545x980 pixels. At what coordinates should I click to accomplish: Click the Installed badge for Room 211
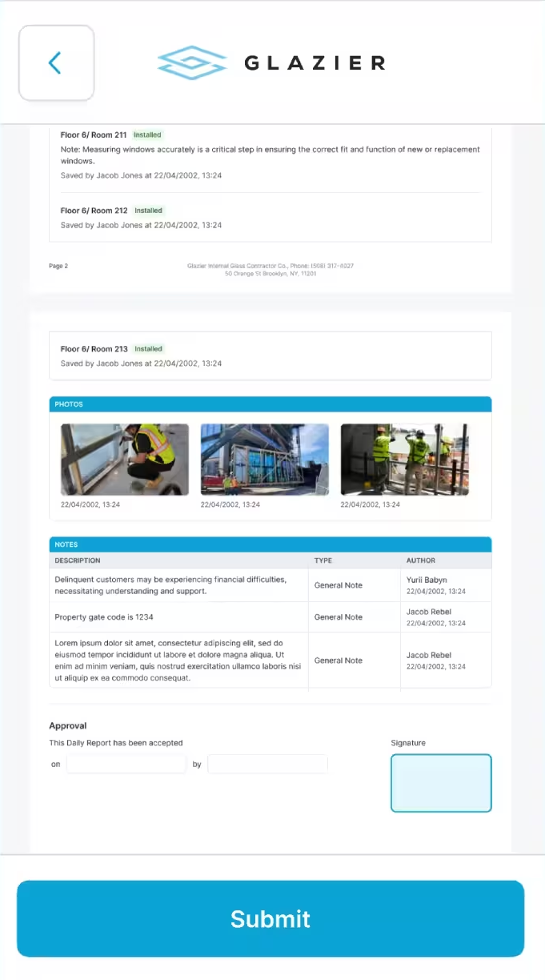pos(148,135)
